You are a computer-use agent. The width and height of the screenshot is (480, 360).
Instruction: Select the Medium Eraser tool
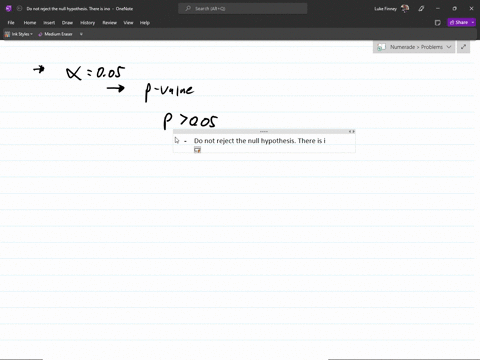tap(55, 34)
